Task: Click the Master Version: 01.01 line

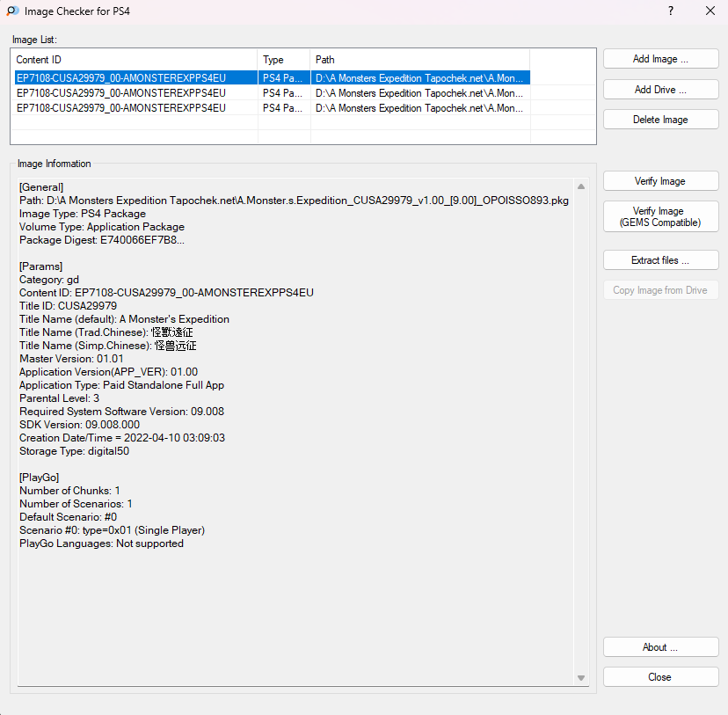Action: point(71,359)
